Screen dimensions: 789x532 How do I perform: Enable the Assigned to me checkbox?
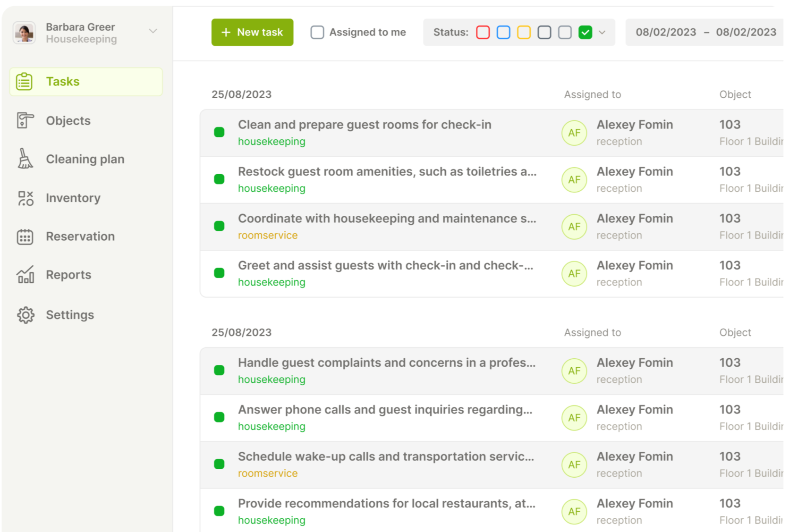pyautogui.click(x=317, y=32)
